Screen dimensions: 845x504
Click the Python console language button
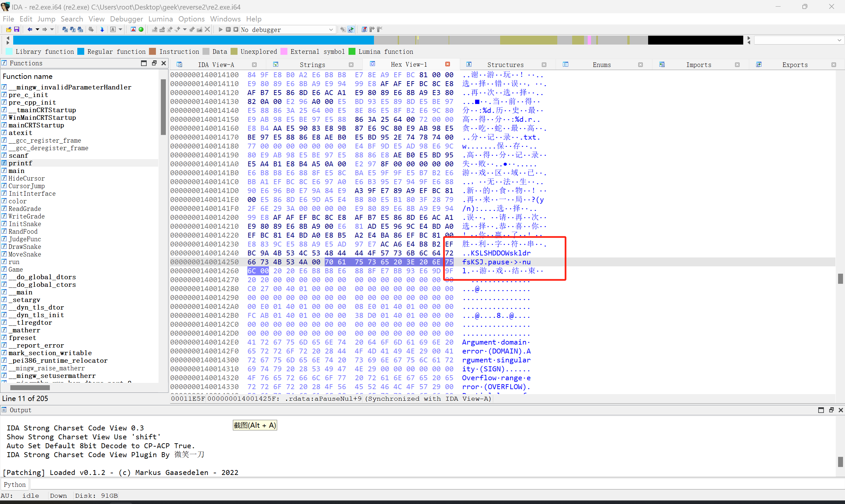[15, 485]
